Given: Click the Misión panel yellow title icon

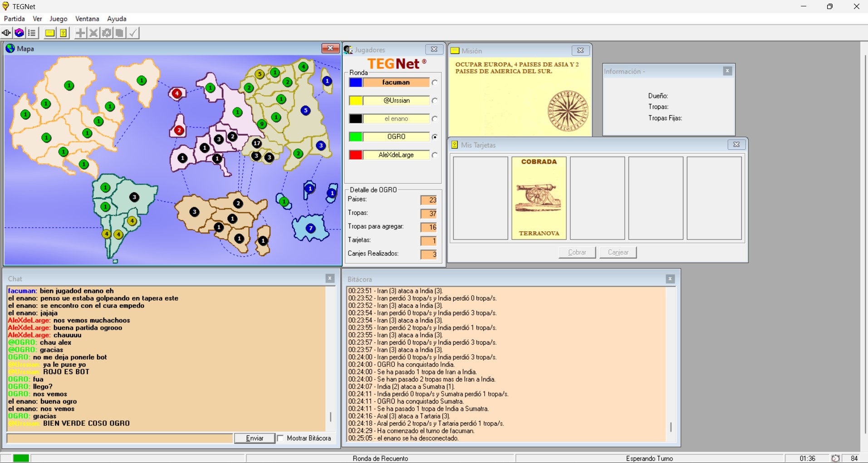Looking at the screenshot, I should (x=455, y=51).
